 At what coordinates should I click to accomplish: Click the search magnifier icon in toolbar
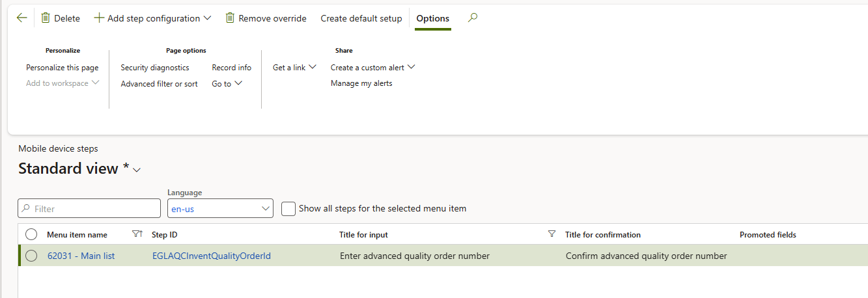[473, 18]
